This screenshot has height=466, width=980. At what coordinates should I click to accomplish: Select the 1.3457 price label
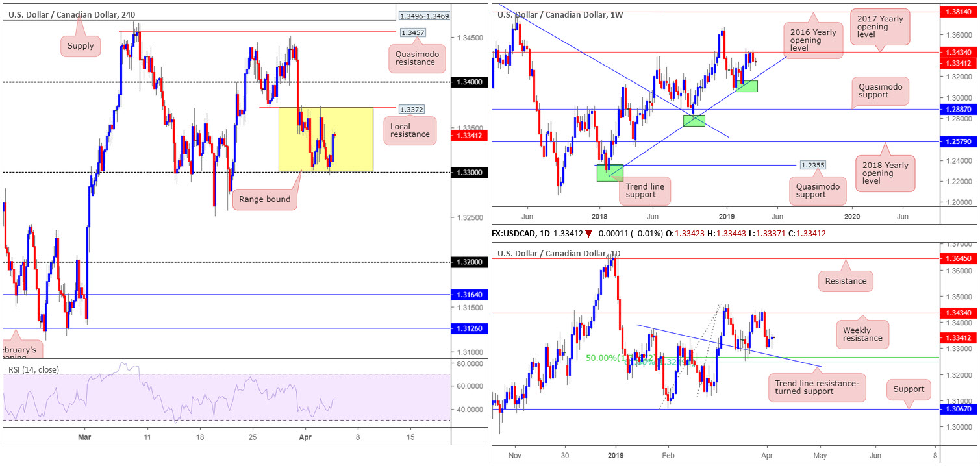click(413, 32)
